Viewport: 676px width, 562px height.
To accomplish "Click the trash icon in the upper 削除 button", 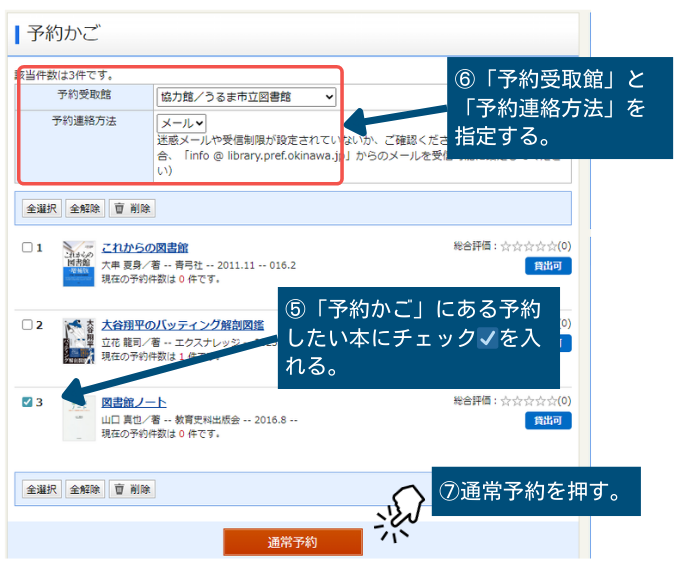I will (119, 209).
